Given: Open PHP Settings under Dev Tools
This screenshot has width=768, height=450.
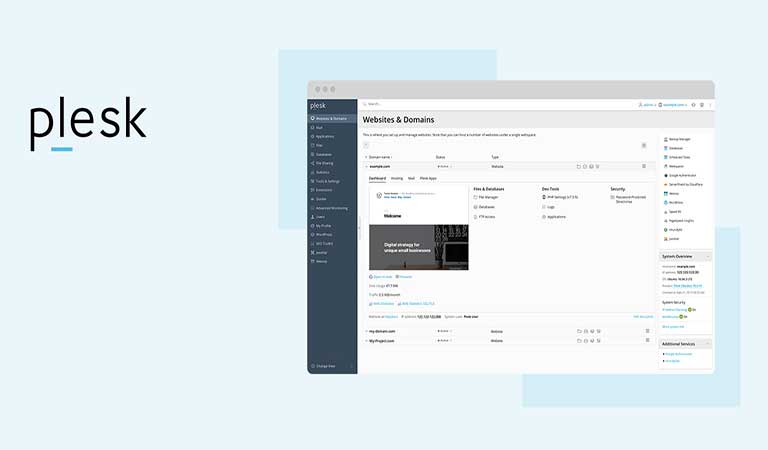Looking at the screenshot, I should [x=560, y=197].
